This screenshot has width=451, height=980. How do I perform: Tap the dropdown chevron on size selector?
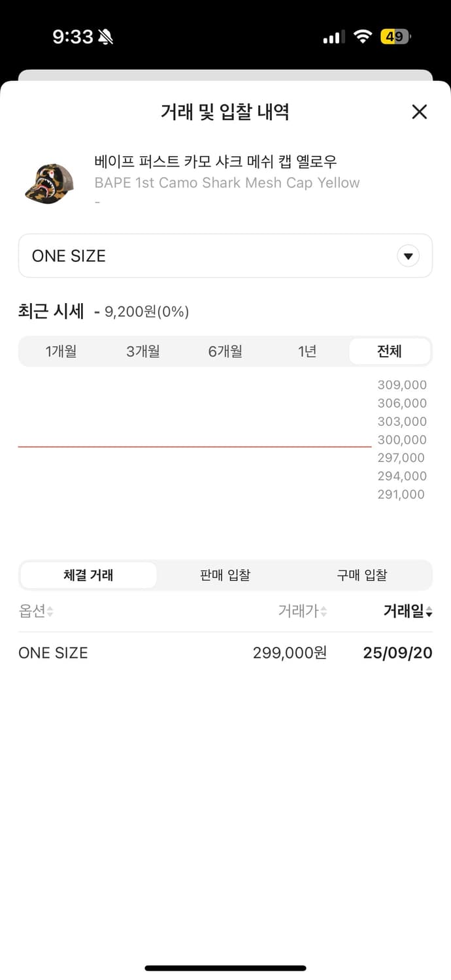408,255
